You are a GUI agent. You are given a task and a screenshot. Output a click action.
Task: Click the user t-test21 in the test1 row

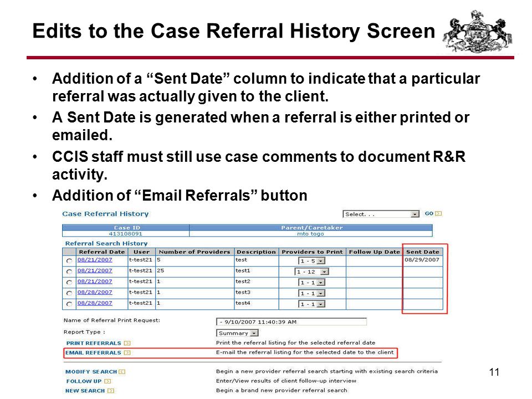[x=140, y=271]
